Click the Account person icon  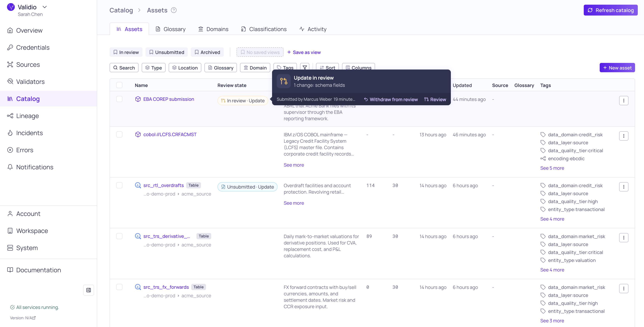(10, 214)
